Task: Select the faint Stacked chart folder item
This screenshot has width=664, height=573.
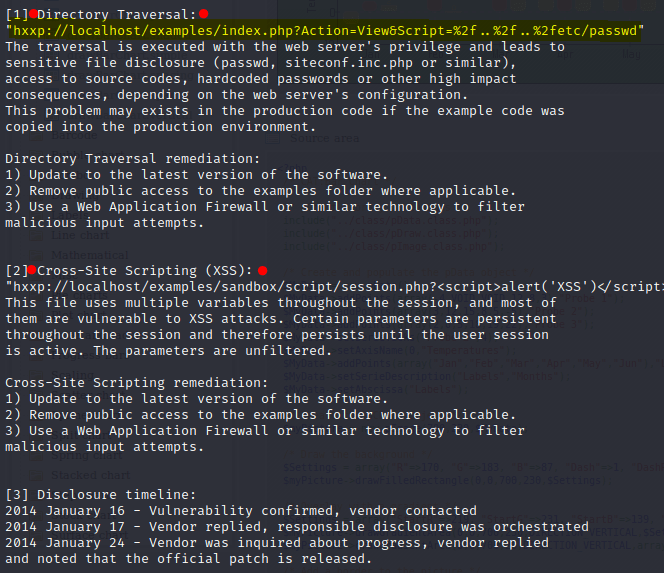Action: click(91, 476)
